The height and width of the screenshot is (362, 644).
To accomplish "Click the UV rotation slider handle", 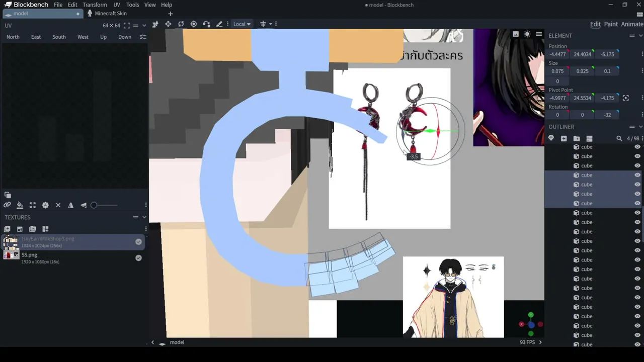I will 94,205.
